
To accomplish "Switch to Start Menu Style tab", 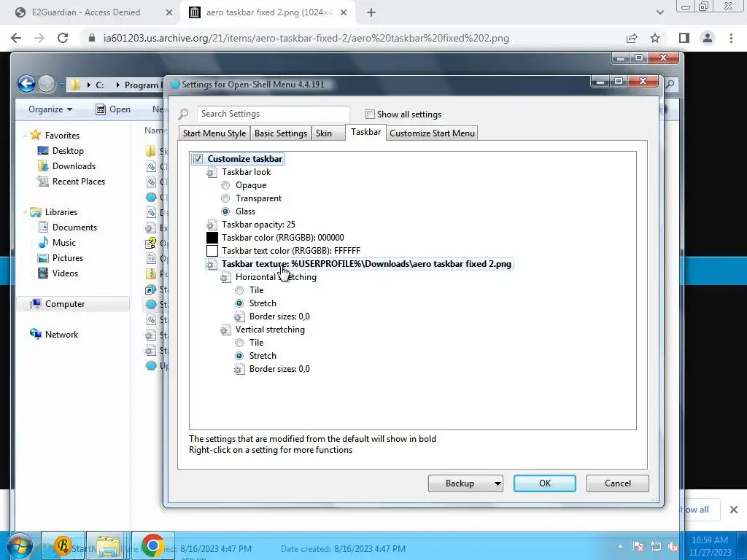I will pos(214,133).
